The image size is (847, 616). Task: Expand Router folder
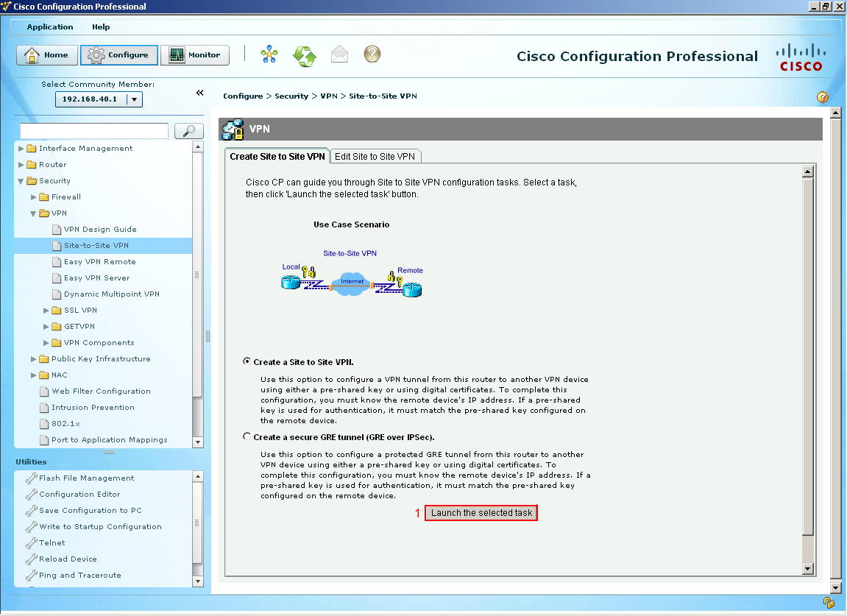21,165
